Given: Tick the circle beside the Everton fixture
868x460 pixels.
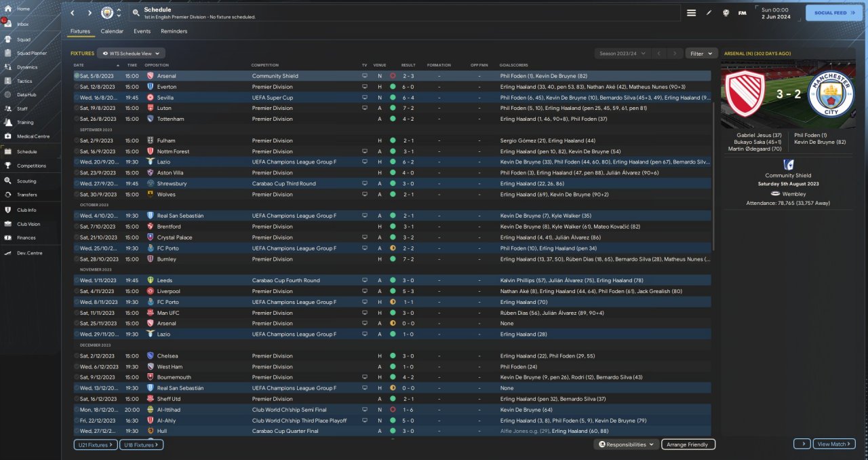Looking at the screenshot, I should point(77,87).
